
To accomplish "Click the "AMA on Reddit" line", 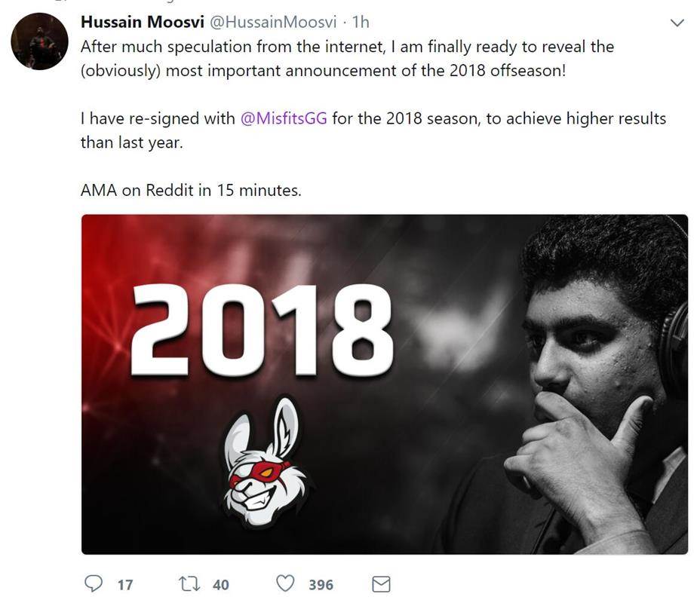I will (x=191, y=190).
